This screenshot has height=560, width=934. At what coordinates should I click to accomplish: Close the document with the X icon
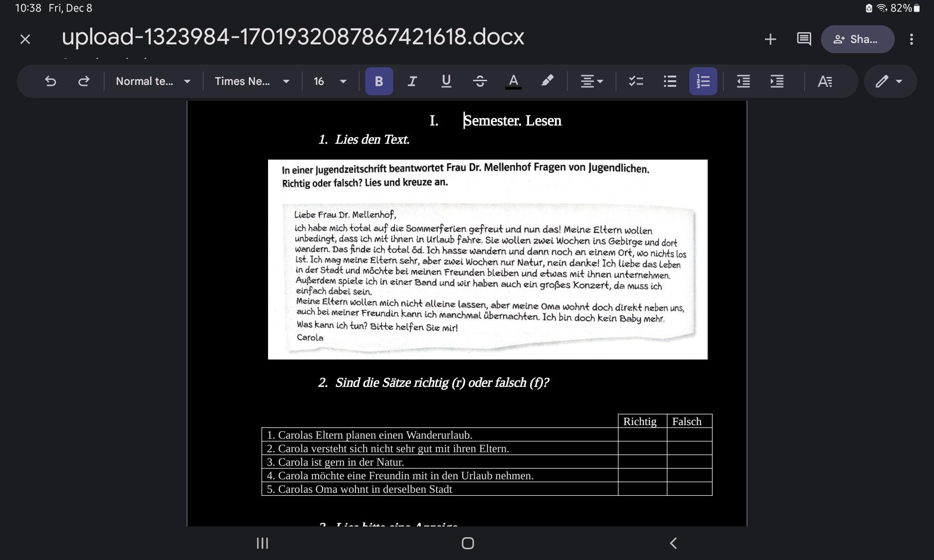[x=25, y=39]
